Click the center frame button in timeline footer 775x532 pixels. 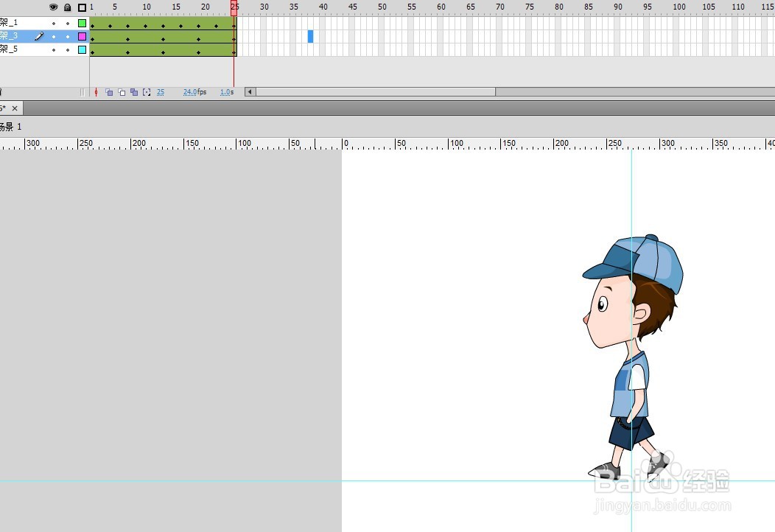click(x=96, y=92)
